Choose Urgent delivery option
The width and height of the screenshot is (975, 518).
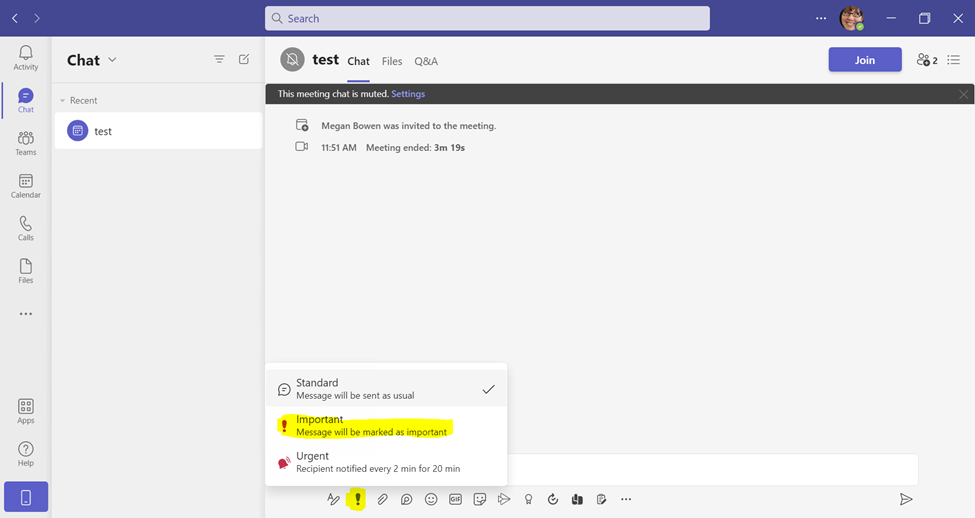[x=386, y=462]
